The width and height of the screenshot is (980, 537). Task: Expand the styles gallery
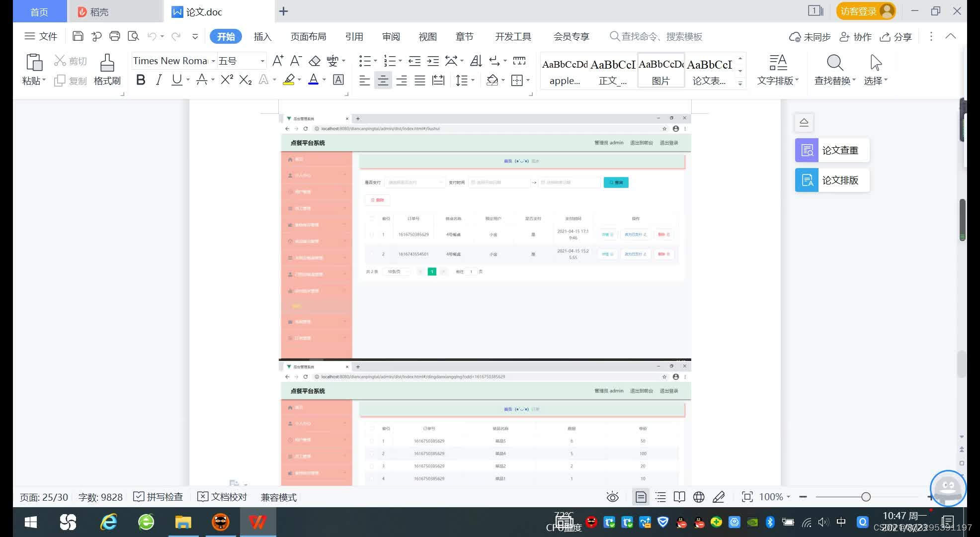[740, 84]
